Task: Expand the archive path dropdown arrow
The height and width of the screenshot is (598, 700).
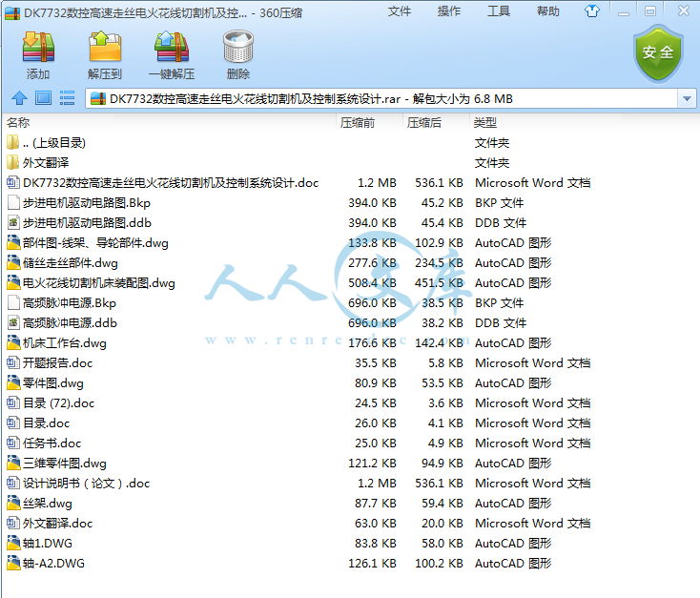Action: (687, 98)
